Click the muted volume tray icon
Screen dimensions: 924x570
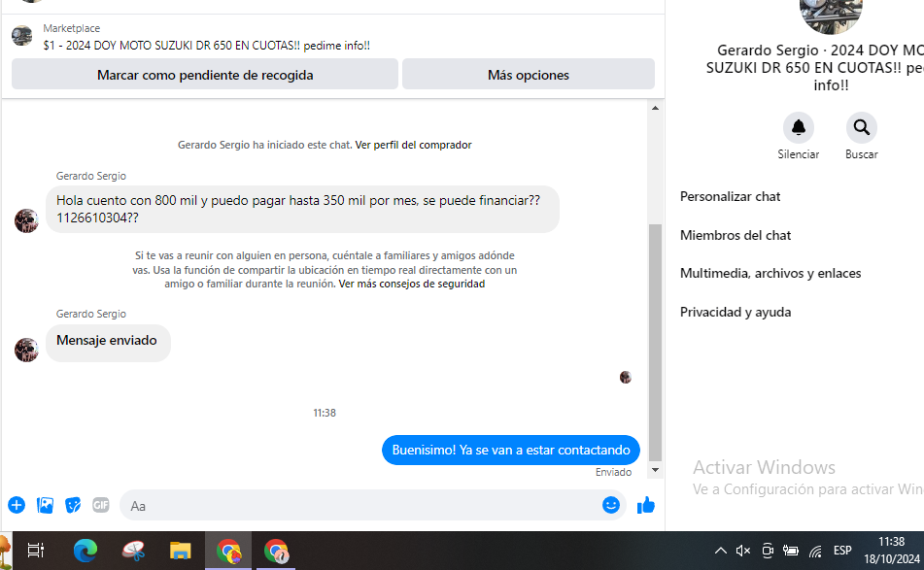click(743, 552)
